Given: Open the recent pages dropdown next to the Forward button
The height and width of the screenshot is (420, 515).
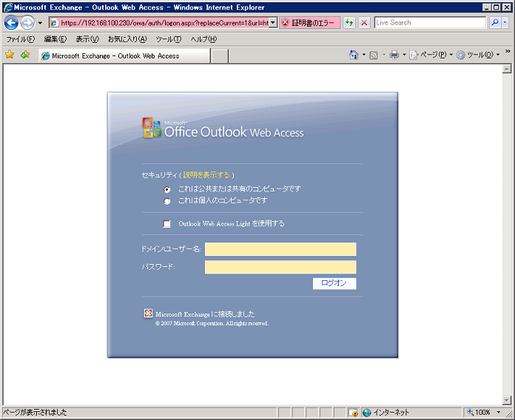Looking at the screenshot, I should coord(40,23).
